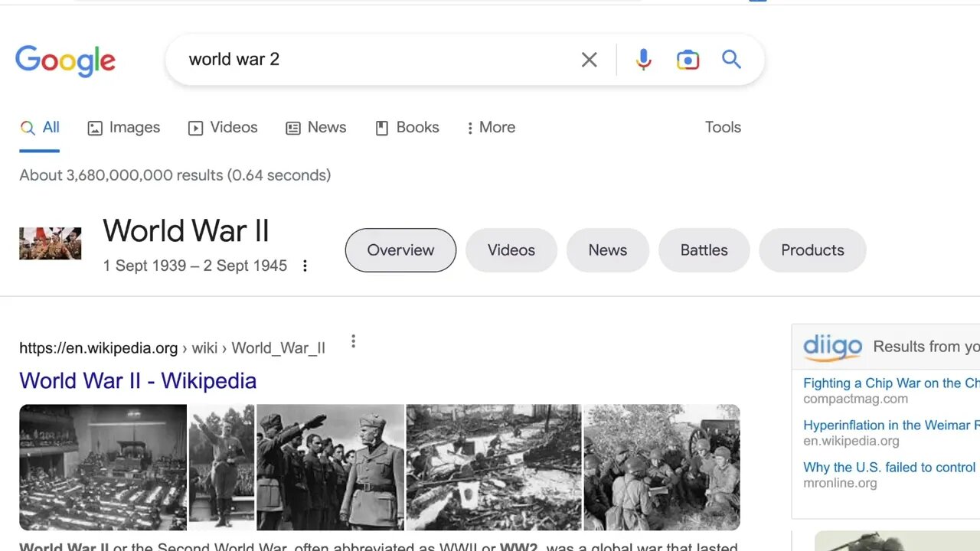Click the diigo logo icon

832,347
